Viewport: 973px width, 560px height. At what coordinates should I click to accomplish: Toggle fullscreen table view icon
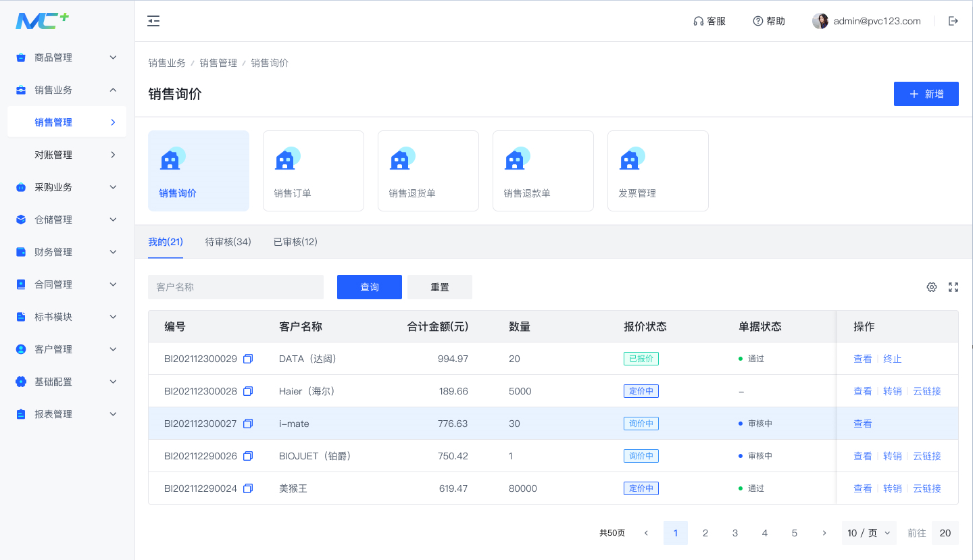coord(953,287)
